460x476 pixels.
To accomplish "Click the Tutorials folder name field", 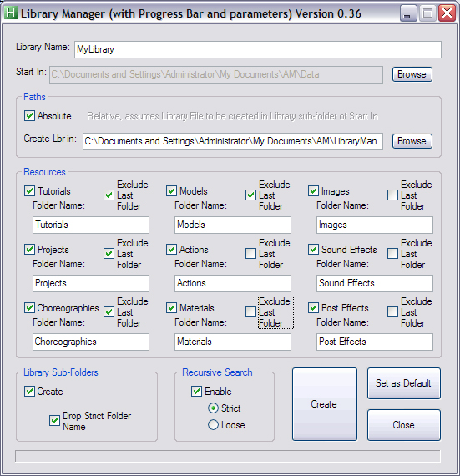I will click(x=91, y=225).
